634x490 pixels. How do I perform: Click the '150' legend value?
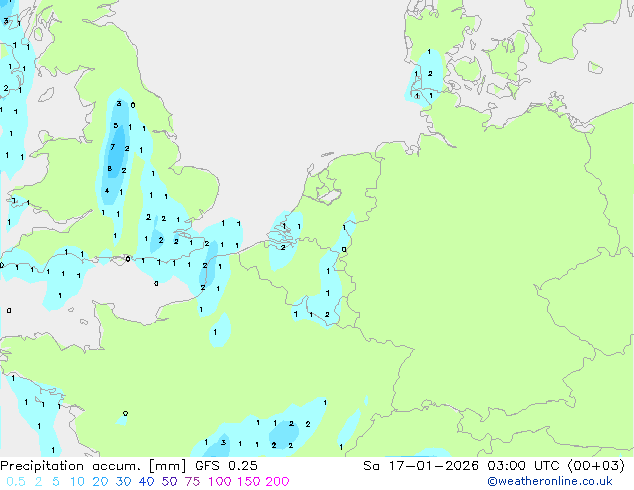click(248, 482)
